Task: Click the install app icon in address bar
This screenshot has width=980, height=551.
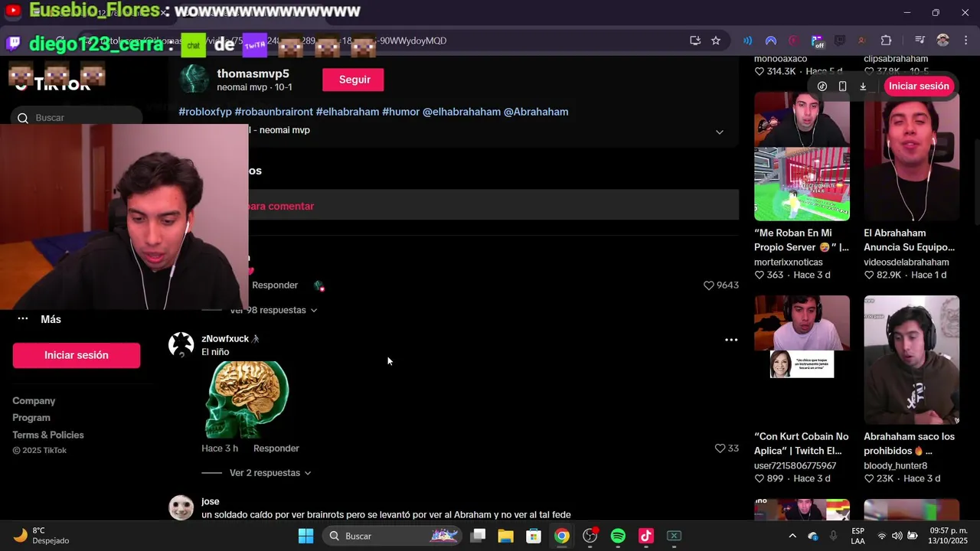Action: tap(695, 41)
